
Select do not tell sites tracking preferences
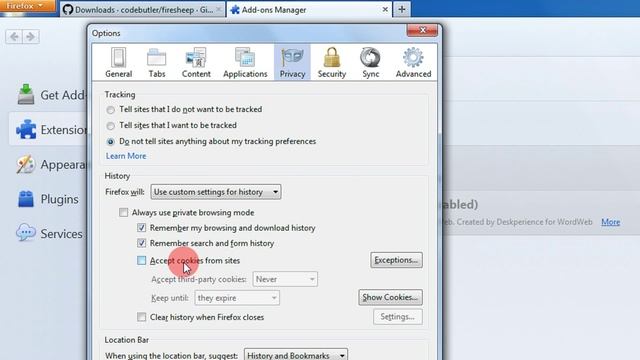pyautogui.click(x=110, y=142)
